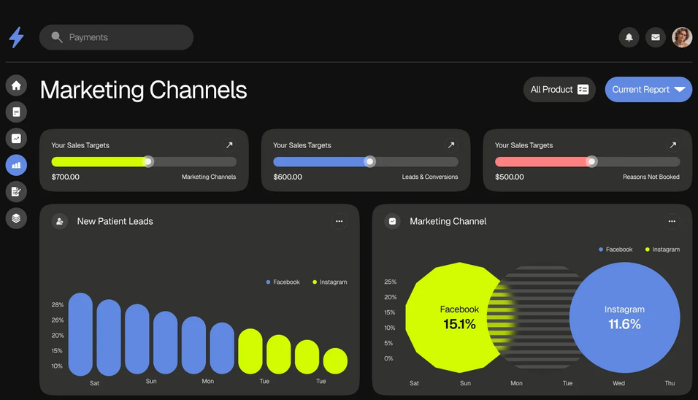
Task: Open Marketing Channel card more options menu
Action: [672, 221]
